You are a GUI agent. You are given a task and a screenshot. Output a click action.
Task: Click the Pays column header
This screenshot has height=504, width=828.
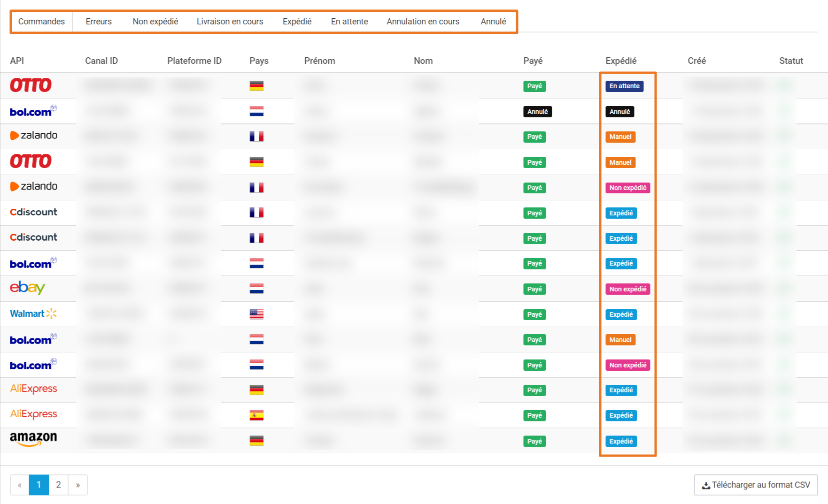[x=259, y=61]
